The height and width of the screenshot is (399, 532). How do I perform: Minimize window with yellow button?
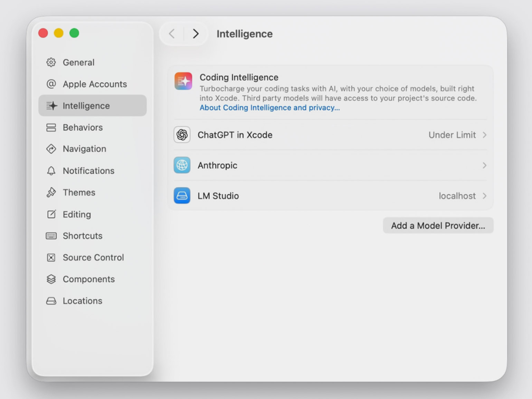click(x=59, y=33)
